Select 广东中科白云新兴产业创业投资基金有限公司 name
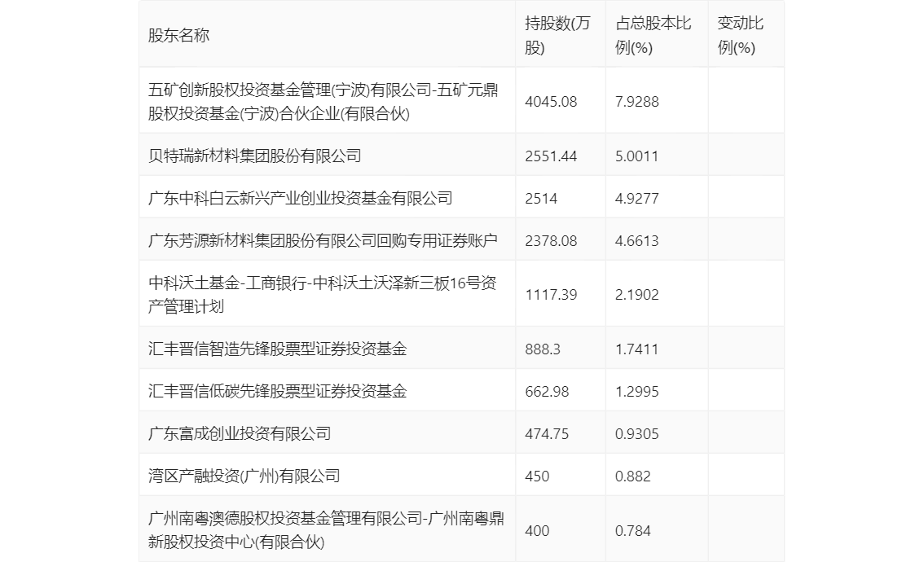The height and width of the screenshot is (562, 924). coord(301,198)
